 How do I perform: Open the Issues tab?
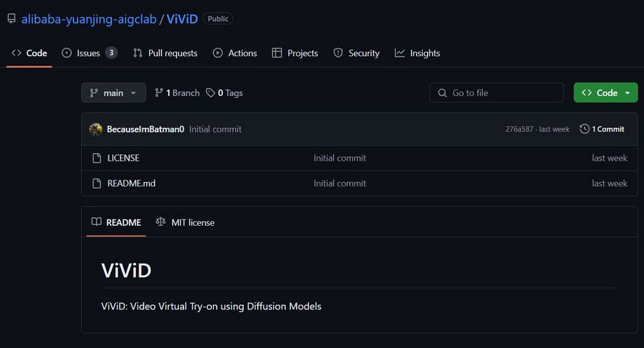pos(90,53)
